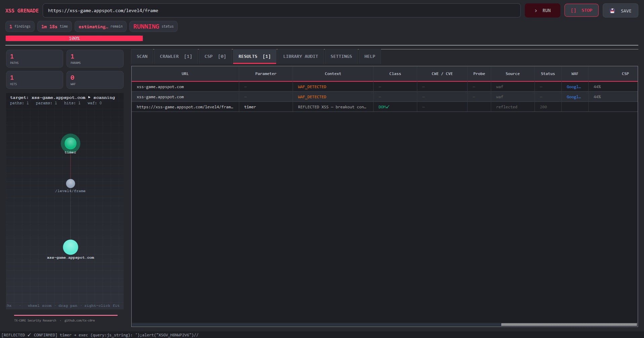Screen dimensions: 644x338
Task: Click the XSS GRENADE app title
Action: tap(22, 11)
